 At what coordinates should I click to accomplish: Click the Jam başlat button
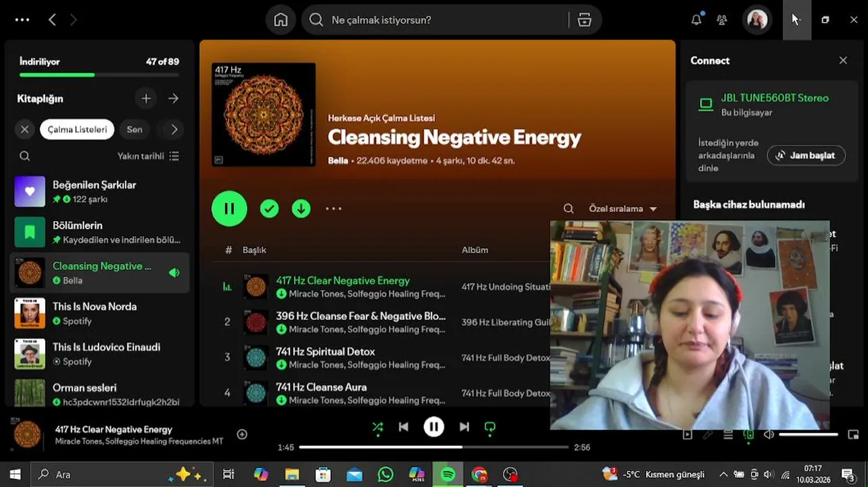coord(806,156)
